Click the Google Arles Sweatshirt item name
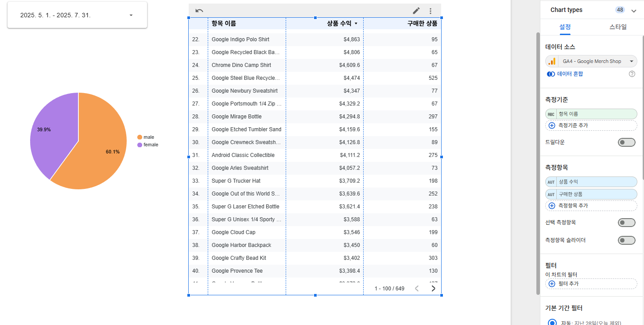 point(240,168)
